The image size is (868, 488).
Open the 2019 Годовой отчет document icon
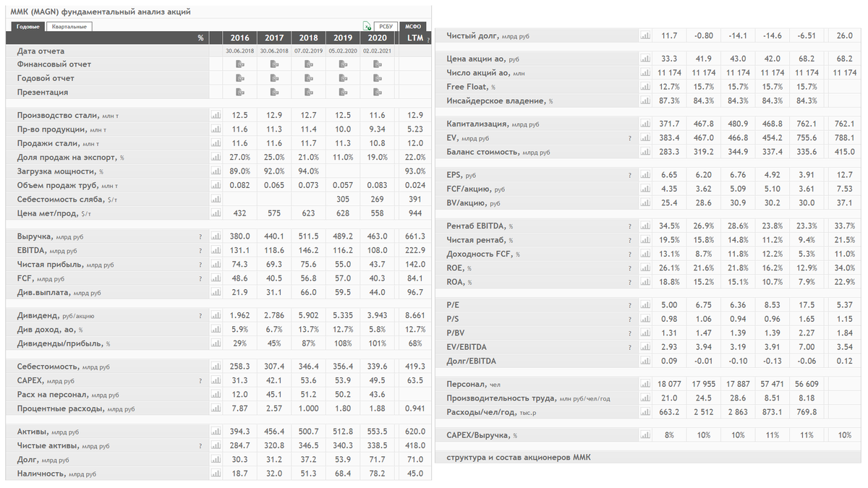coord(343,78)
